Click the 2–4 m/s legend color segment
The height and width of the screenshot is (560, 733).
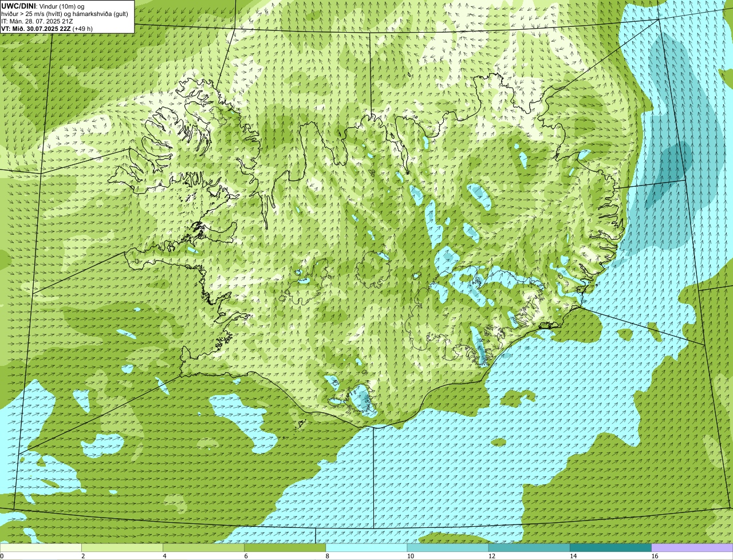pyautogui.click(x=122, y=548)
